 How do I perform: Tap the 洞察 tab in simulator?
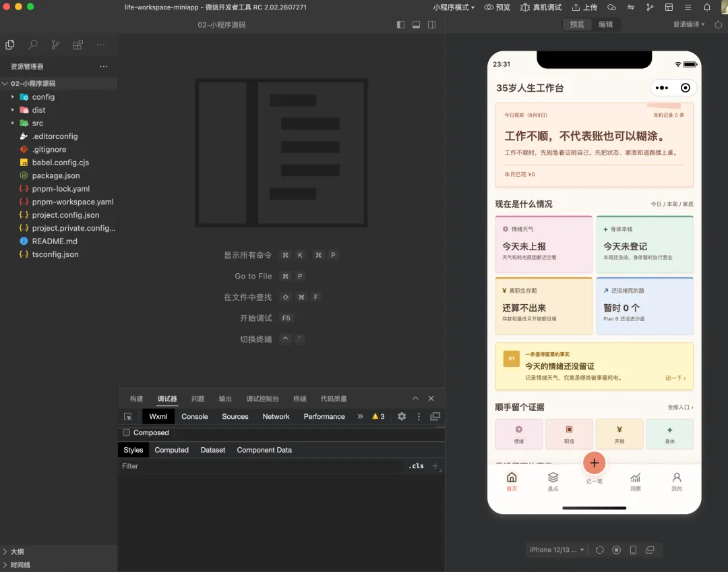(635, 482)
